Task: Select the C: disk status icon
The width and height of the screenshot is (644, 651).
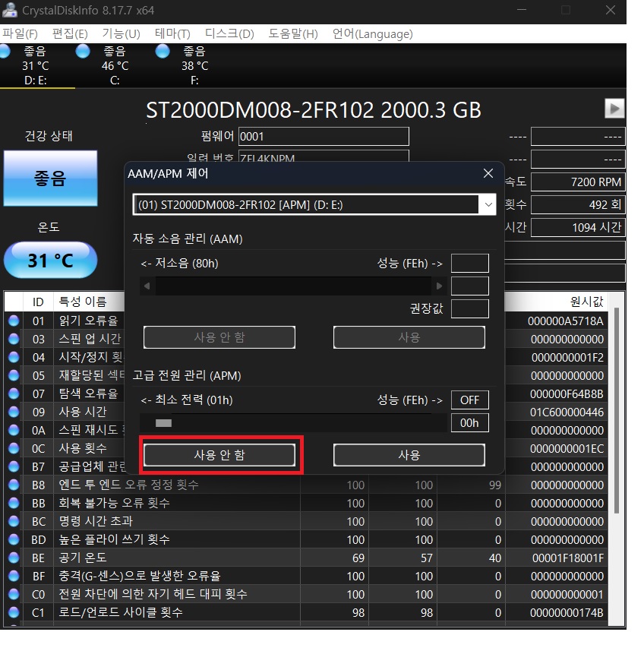Action: (x=83, y=51)
